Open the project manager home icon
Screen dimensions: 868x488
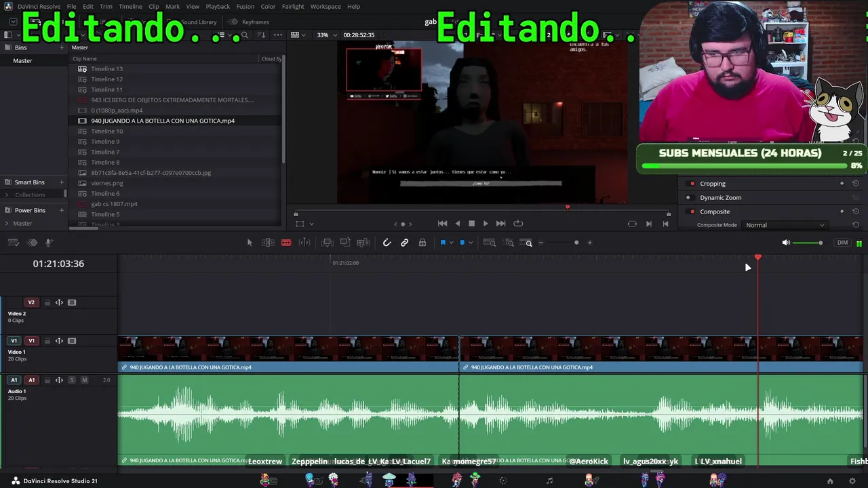point(830,481)
